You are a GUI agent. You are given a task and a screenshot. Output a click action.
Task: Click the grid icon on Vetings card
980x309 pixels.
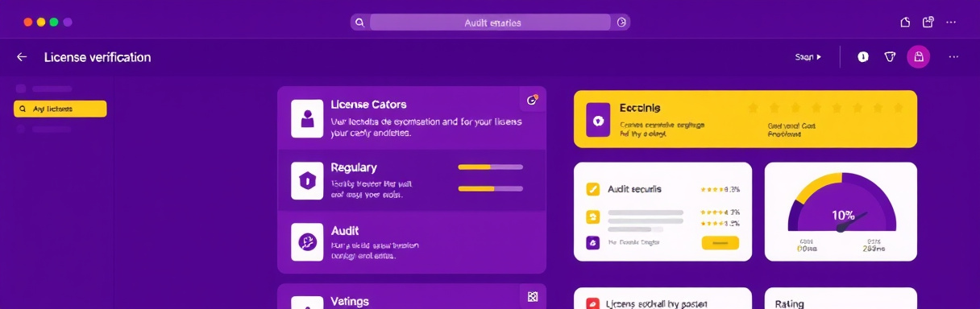tap(532, 296)
